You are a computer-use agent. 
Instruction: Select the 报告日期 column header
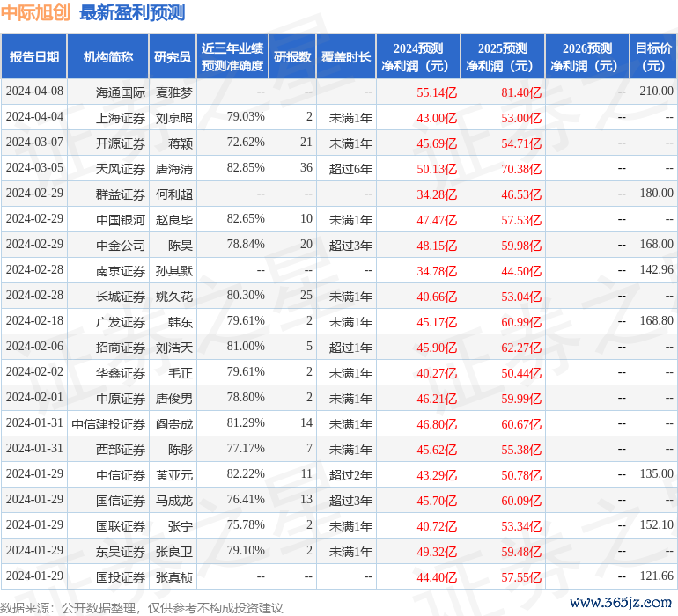click(x=34, y=56)
